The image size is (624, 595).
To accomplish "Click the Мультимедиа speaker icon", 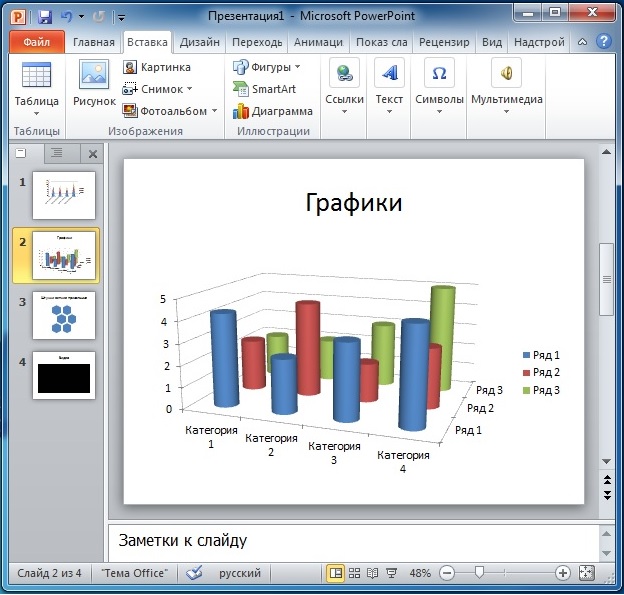I will point(506,73).
